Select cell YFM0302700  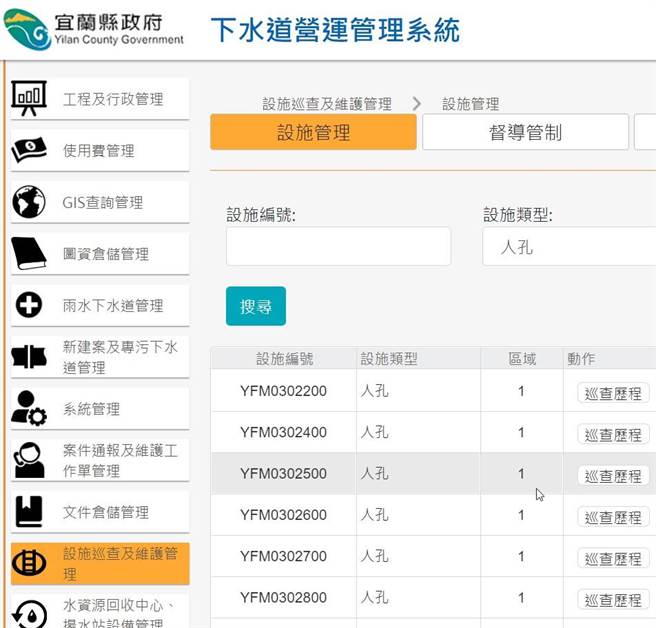click(x=283, y=556)
